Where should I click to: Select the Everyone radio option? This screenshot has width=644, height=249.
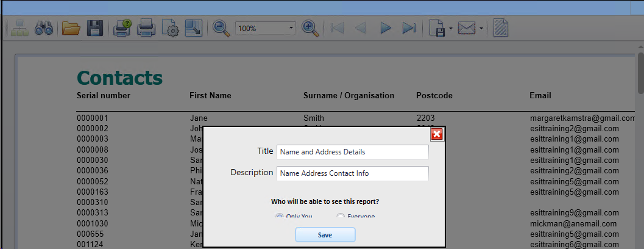[340, 216]
